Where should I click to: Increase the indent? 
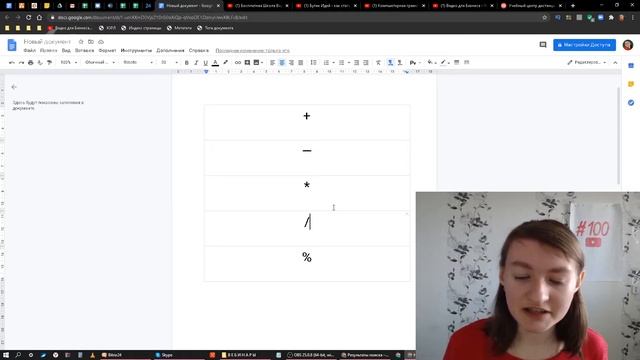point(366,62)
